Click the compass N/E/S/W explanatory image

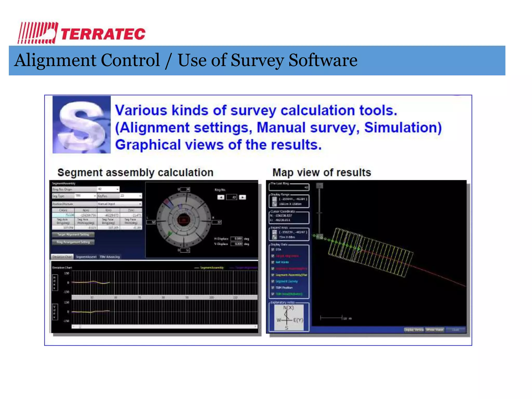[289, 318]
